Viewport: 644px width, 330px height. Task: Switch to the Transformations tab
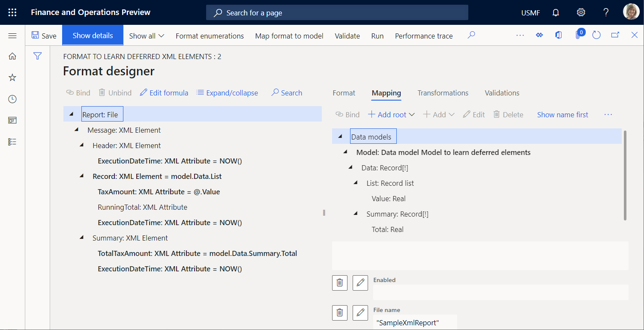pos(443,93)
